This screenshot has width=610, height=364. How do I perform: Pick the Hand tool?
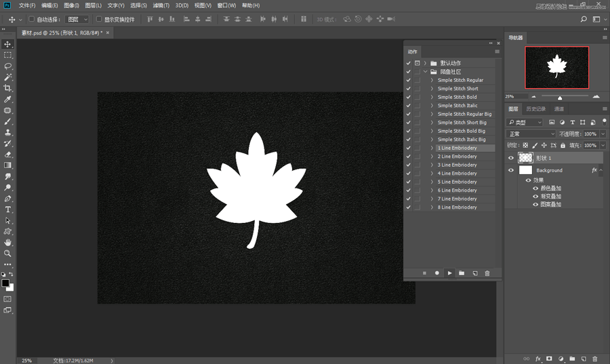pyautogui.click(x=8, y=242)
